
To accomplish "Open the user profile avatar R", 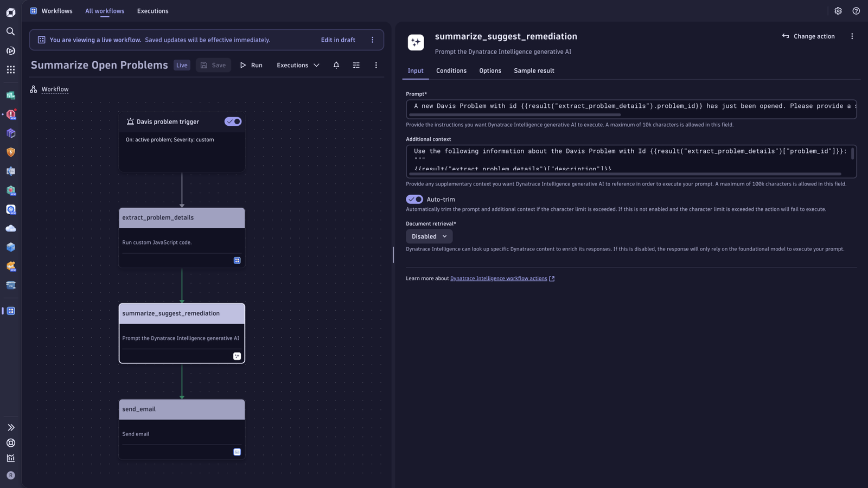I will tap(11, 476).
